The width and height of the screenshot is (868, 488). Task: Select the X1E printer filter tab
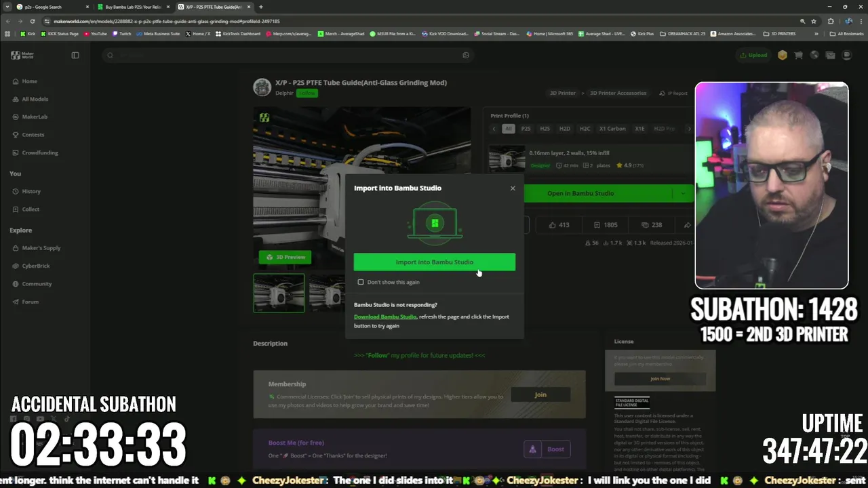[639, 129]
